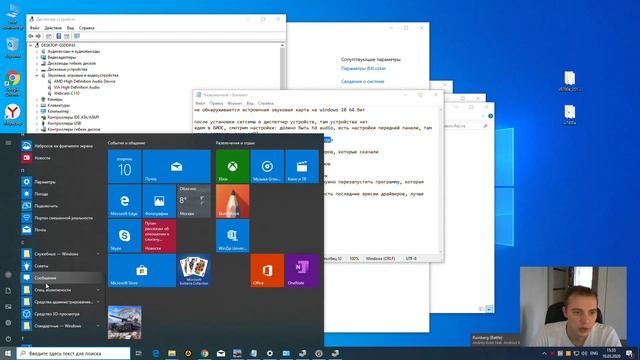Select VIA High Definition Audio device

(x=77, y=87)
